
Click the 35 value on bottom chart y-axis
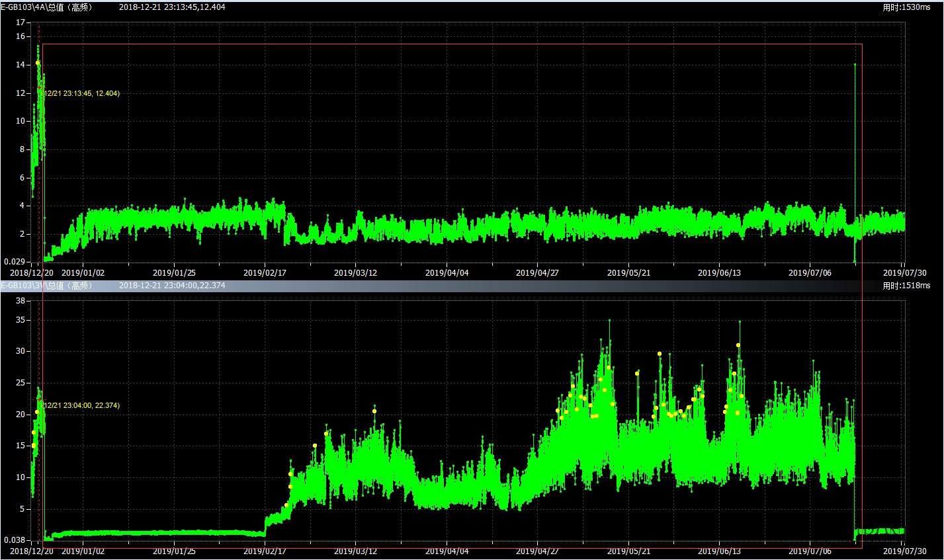coord(19,320)
